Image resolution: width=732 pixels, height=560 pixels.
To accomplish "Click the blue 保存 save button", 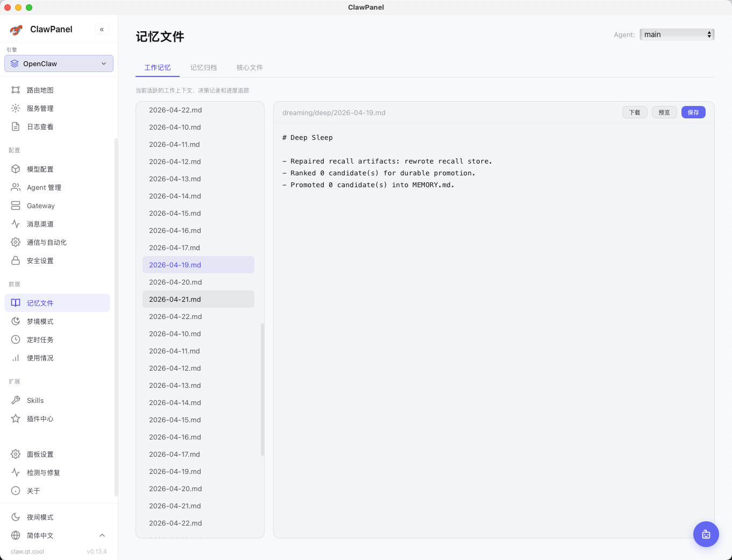I will point(693,112).
